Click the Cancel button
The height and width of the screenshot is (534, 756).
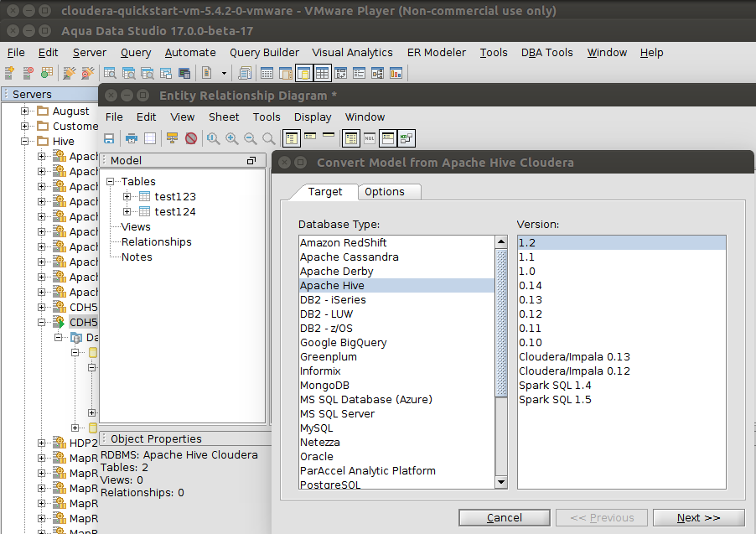click(504, 517)
